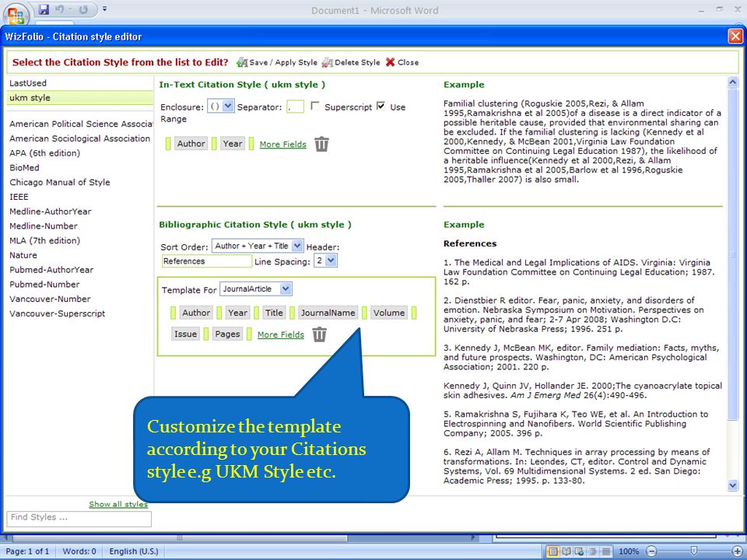Switch to Web Layout view icon
747x560 pixels.
579,551
